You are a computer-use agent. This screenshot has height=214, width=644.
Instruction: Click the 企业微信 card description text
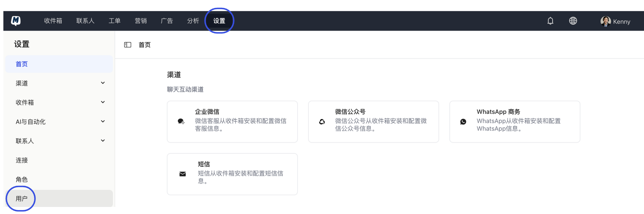[241, 125]
